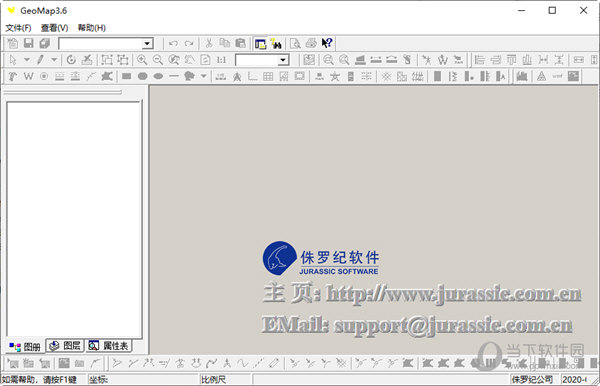The image size is (600, 386).
Task: Select the filled ellipse shape tool
Action: (x=158, y=77)
